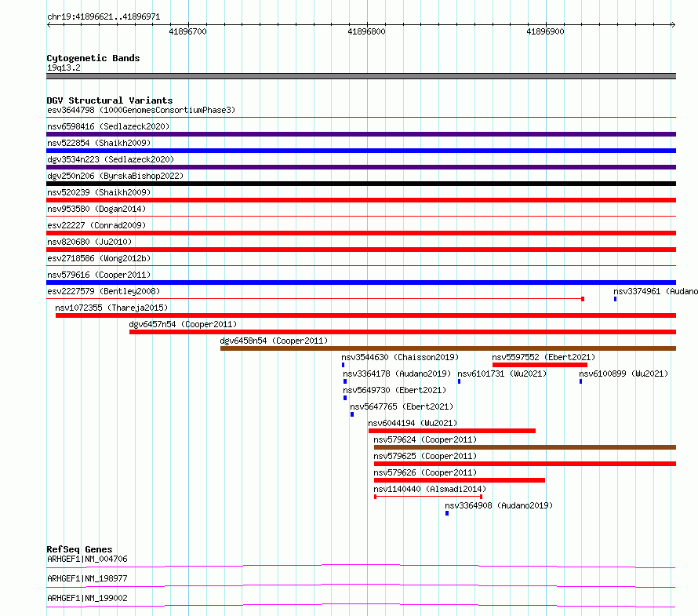Viewport: 698px width, 616px height.
Task: Click the red nsv579626 bar
Action: coord(460,480)
